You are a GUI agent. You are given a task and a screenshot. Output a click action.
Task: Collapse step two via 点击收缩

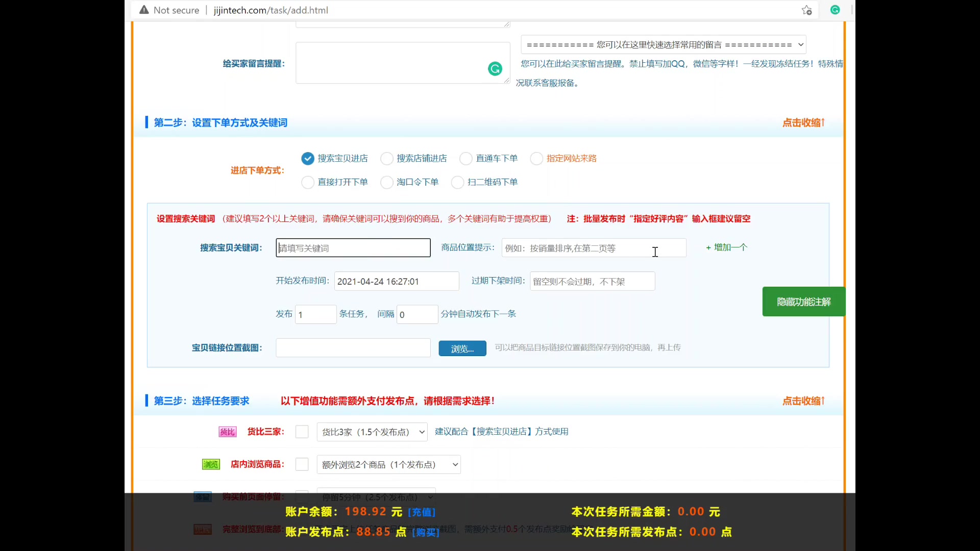(803, 123)
